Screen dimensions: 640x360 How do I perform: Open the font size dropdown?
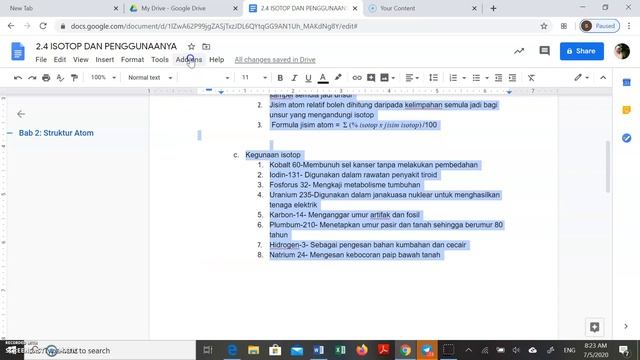pyautogui.click(x=254, y=78)
